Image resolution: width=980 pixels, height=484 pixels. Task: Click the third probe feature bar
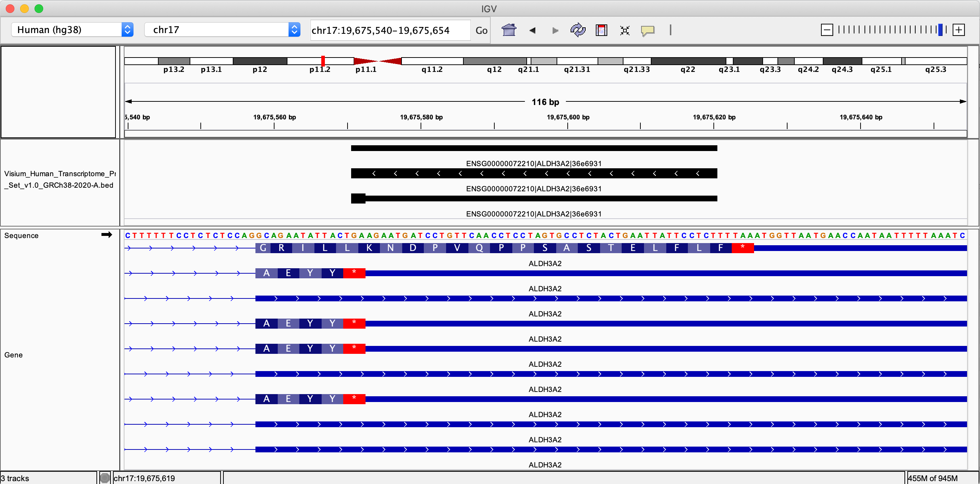[x=534, y=198]
